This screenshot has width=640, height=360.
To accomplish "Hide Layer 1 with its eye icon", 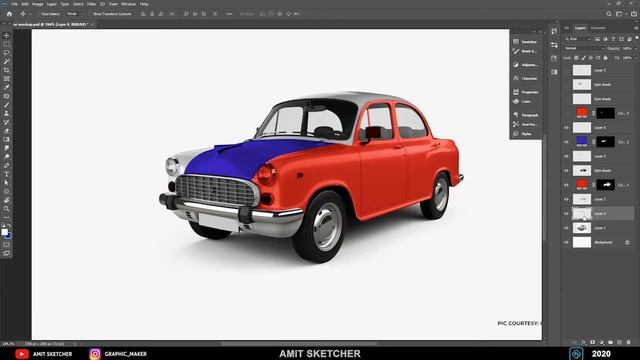I will click(566, 228).
